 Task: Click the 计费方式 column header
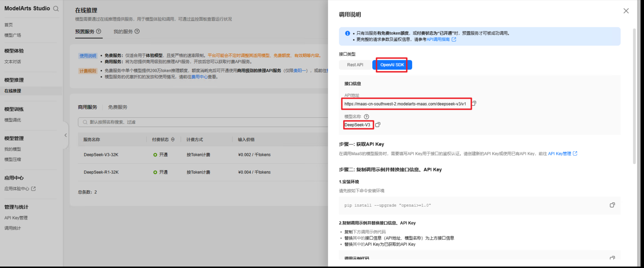195,140
